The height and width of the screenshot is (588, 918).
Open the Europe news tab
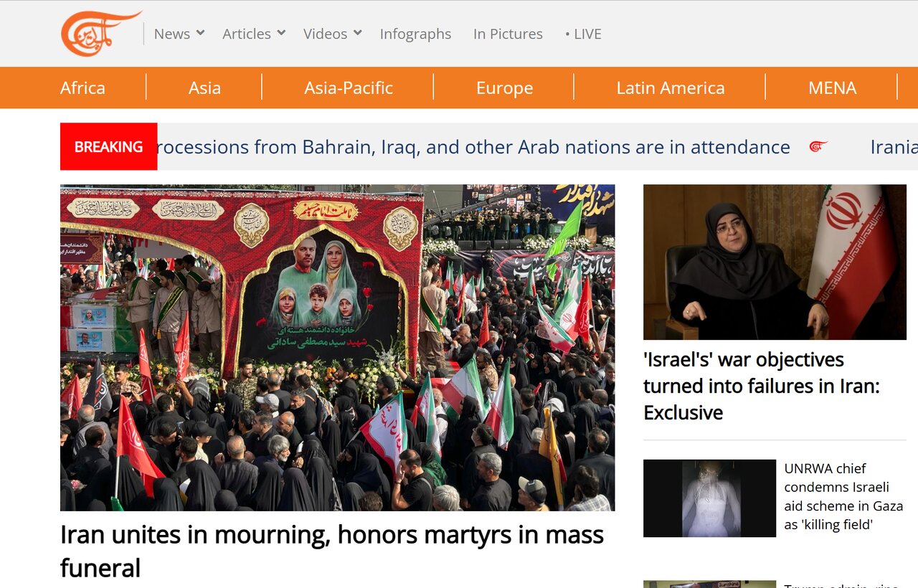(504, 87)
